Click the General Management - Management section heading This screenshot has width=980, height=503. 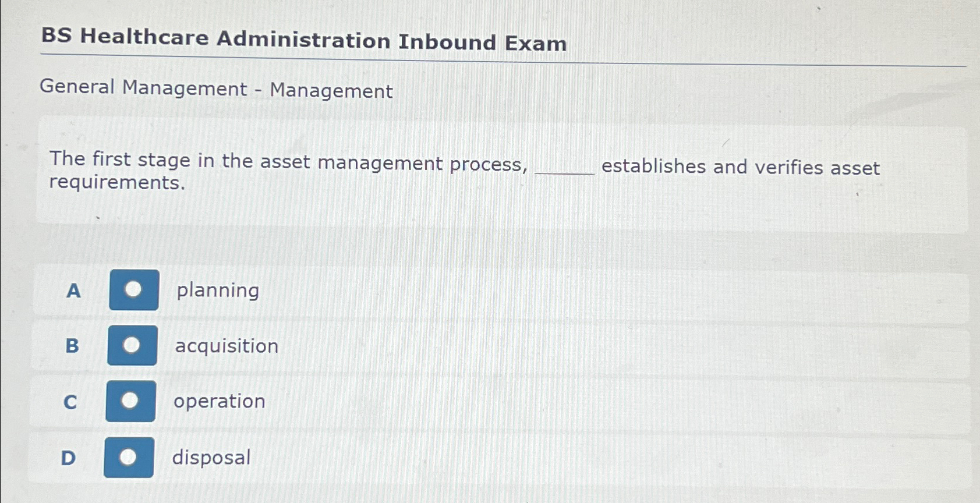coord(215,88)
